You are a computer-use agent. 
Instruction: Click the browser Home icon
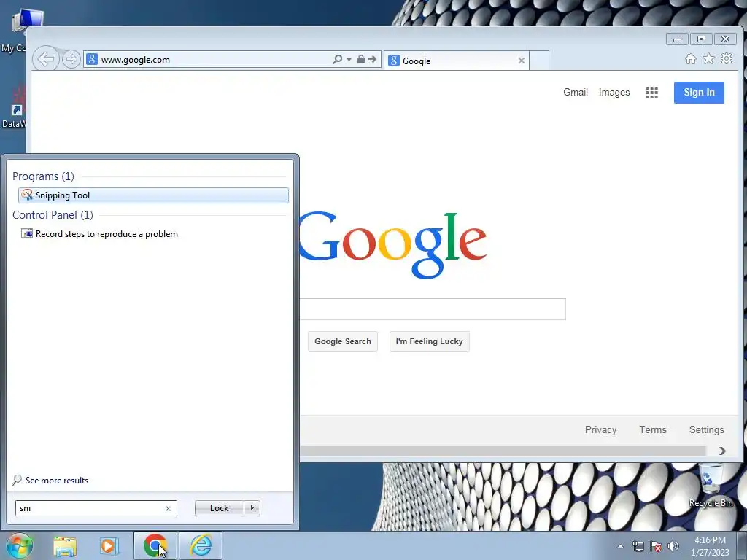pos(690,58)
